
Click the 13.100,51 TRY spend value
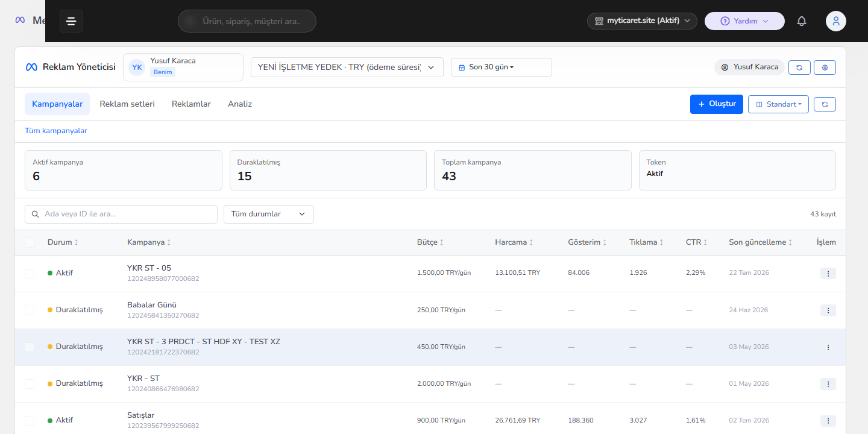pos(518,273)
